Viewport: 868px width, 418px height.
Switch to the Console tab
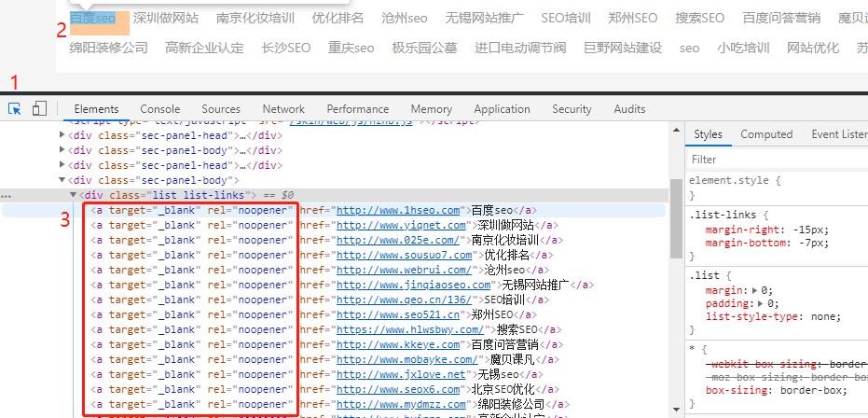[x=160, y=109]
